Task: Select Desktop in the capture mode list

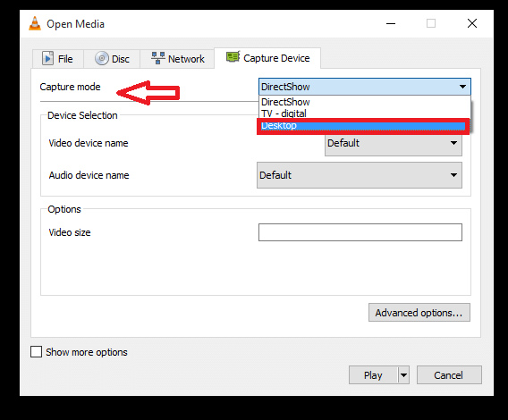Action: click(x=363, y=126)
